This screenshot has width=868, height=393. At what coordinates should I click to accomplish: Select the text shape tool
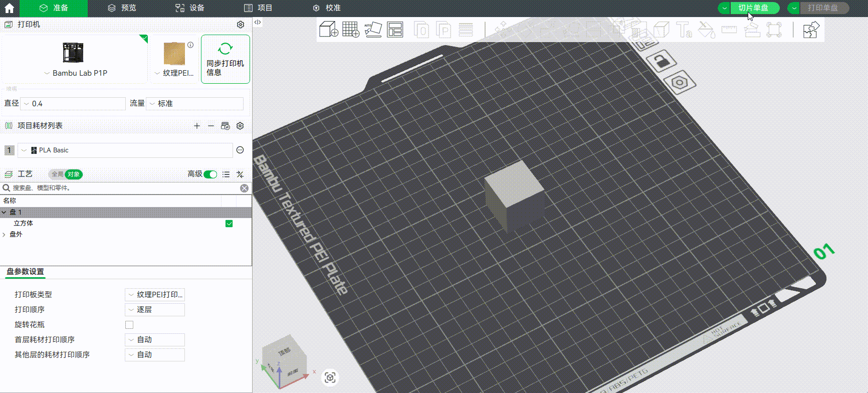[684, 30]
